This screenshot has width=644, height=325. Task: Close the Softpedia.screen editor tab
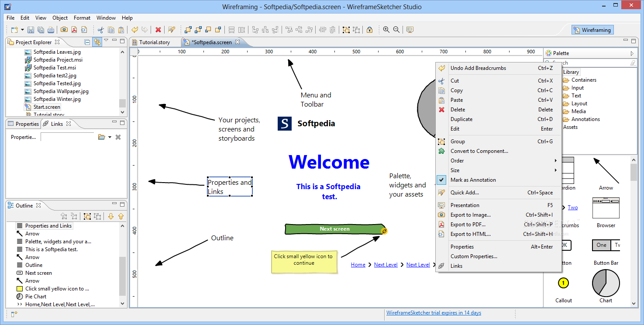pos(238,42)
